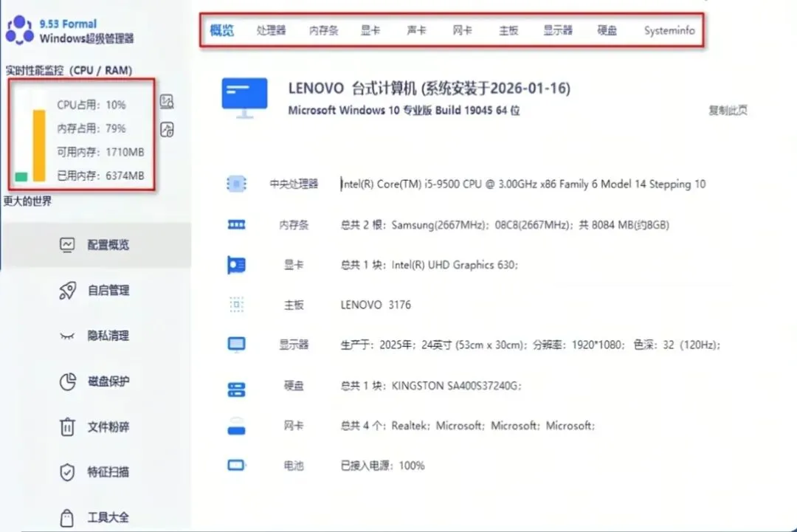This screenshot has height=532, width=797.
Task: Click the Realtek network adapters text
Action: (467, 425)
